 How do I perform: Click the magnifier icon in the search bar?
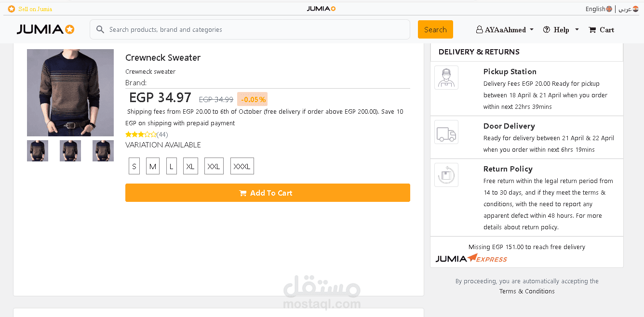100,30
